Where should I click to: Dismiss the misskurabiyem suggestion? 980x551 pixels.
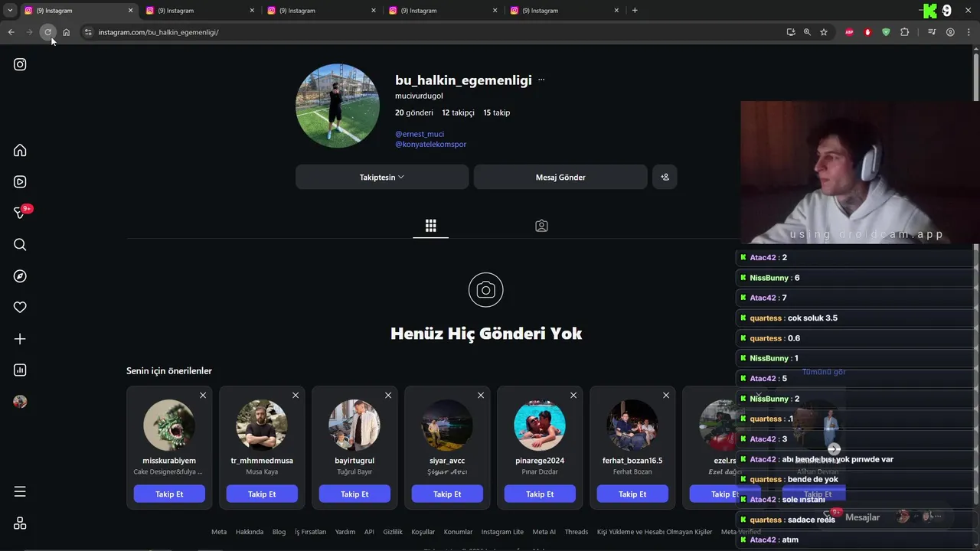(x=203, y=396)
